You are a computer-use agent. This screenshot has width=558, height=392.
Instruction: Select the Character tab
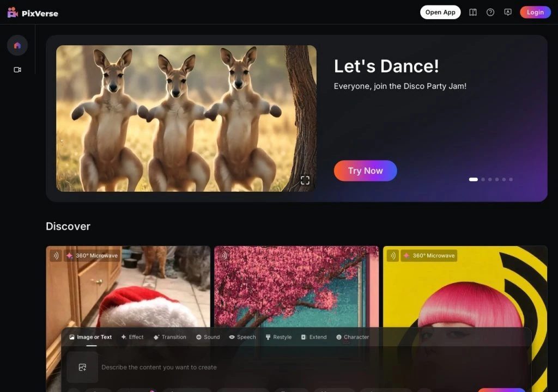click(x=353, y=337)
